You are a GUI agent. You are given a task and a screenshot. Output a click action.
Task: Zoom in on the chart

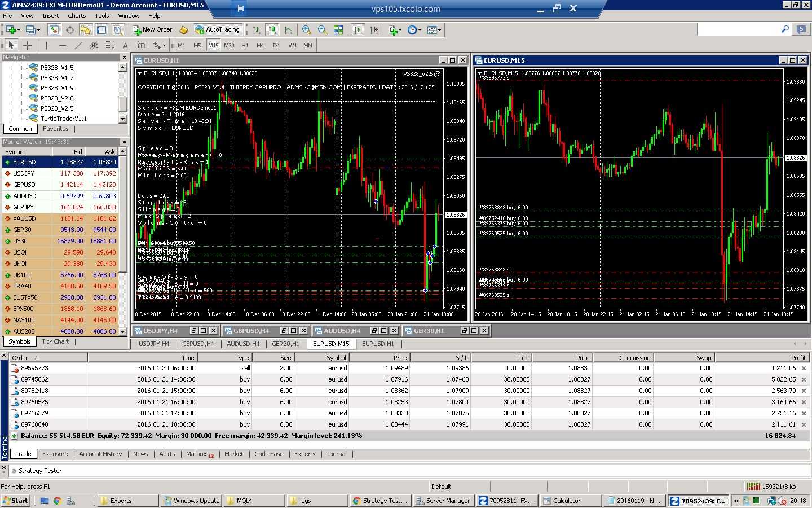point(307,30)
